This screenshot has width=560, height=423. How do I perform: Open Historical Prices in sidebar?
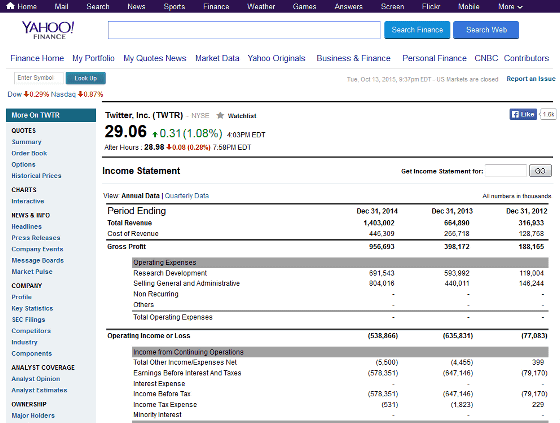click(36, 176)
